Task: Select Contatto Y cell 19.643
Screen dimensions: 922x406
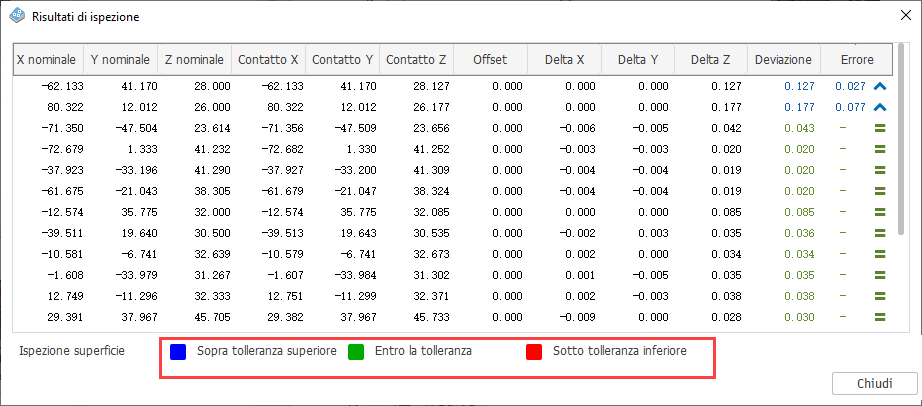Action: tap(360, 234)
